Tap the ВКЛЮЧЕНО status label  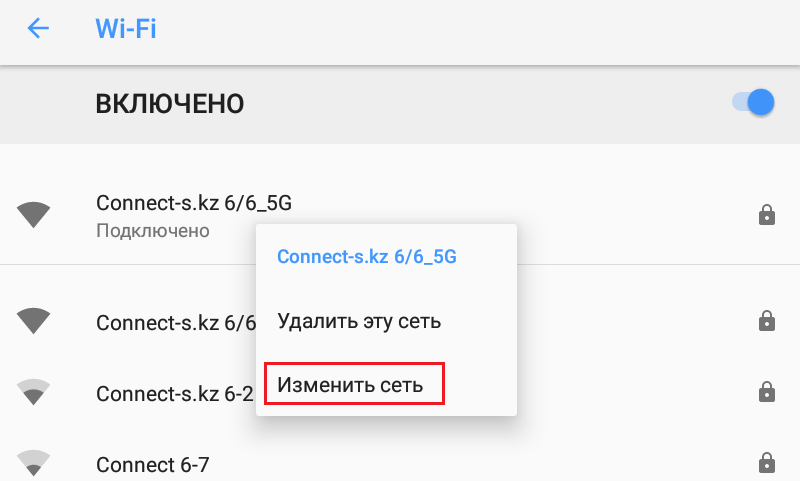coord(170,104)
